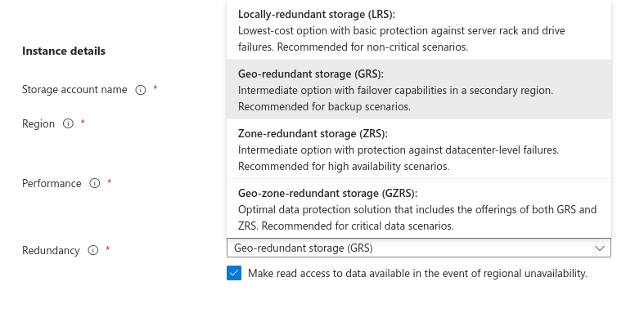This screenshot has width=644, height=331.
Task: Open the Region info tooltip icon
Action: click(x=68, y=124)
